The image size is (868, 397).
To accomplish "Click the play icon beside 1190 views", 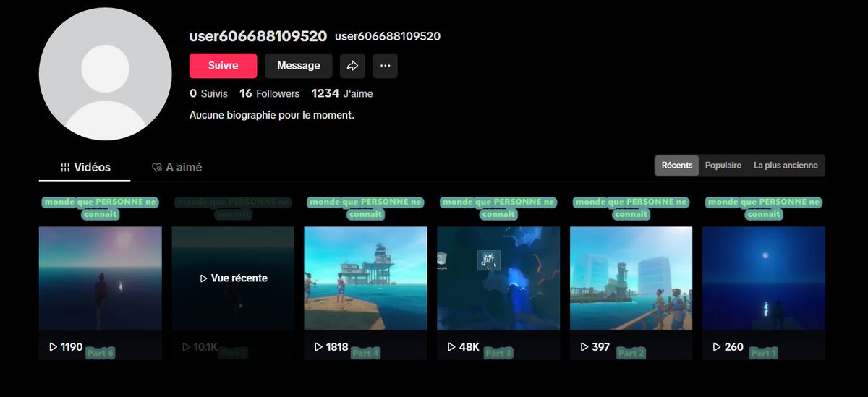I will tap(53, 347).
